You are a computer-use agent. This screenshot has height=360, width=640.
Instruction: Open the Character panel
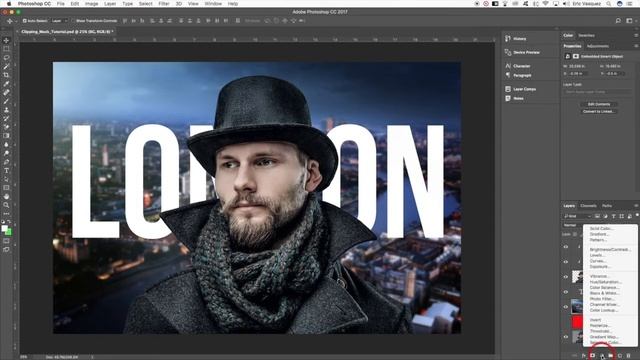518,66
